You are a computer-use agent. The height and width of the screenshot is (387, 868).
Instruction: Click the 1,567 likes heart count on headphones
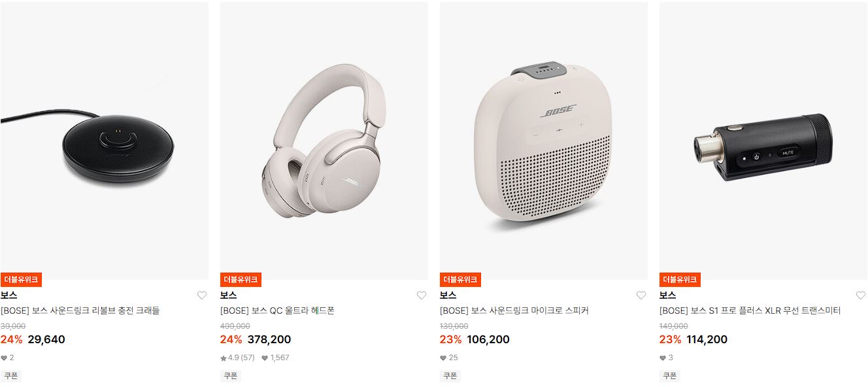(275, 358)
